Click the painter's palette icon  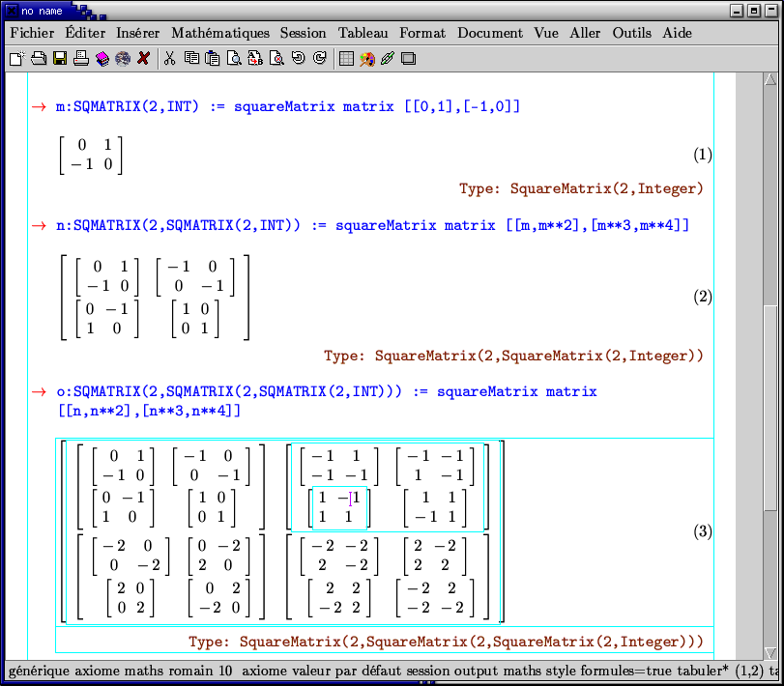tap(367, 58)
